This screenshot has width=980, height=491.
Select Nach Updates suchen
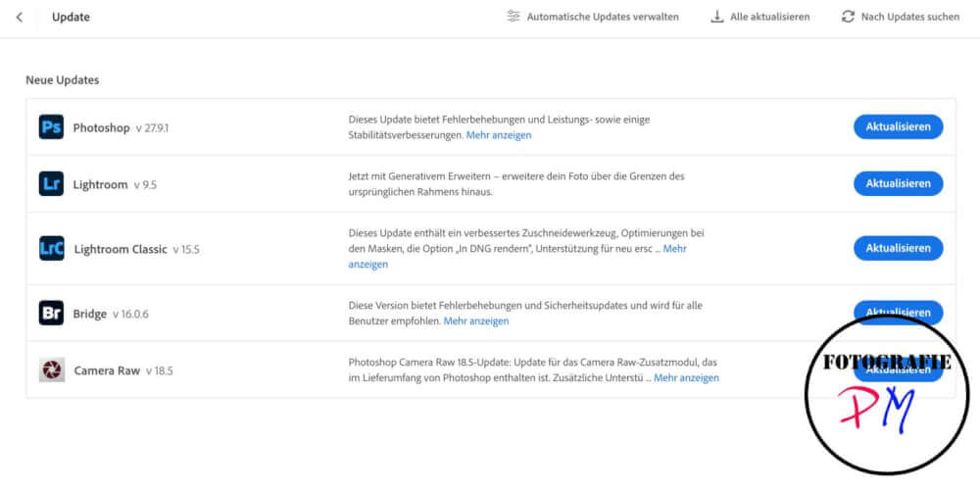click(x=910, y=17)
